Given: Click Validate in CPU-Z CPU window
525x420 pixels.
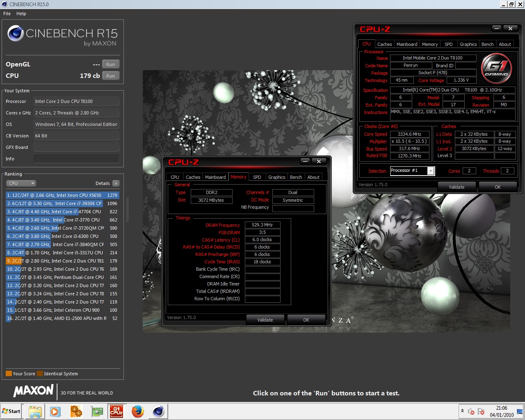Looking at the screenshot, I should pos(457,187).
